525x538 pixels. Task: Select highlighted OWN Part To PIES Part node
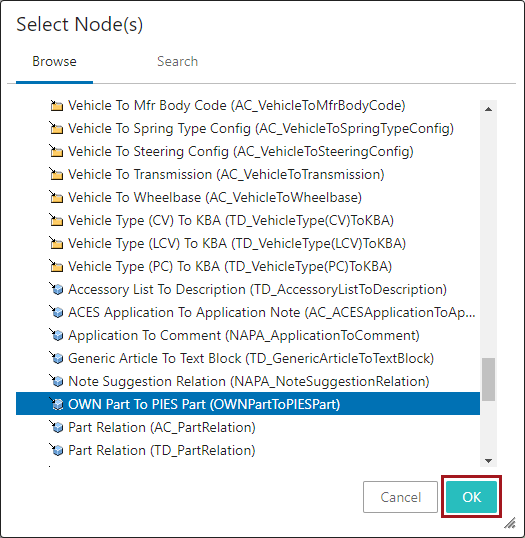(248, 404)
